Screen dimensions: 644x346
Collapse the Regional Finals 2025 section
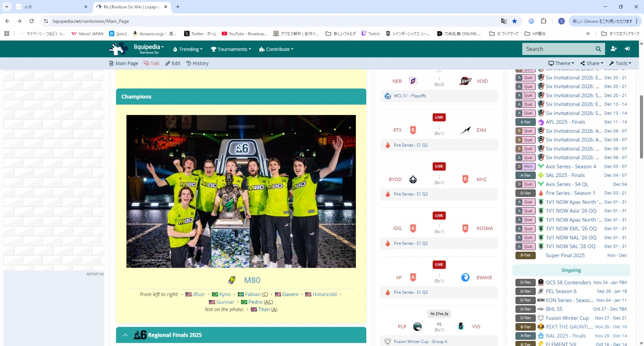[125, 335]
